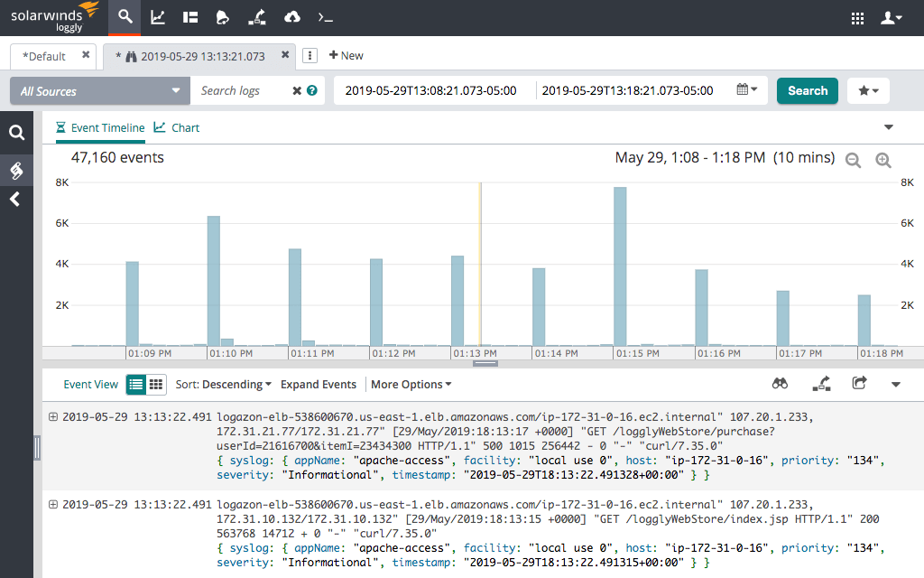Viewport: 924px width, 578px height.
Task: Toggle Expand Events option
Action: [318, 384]
